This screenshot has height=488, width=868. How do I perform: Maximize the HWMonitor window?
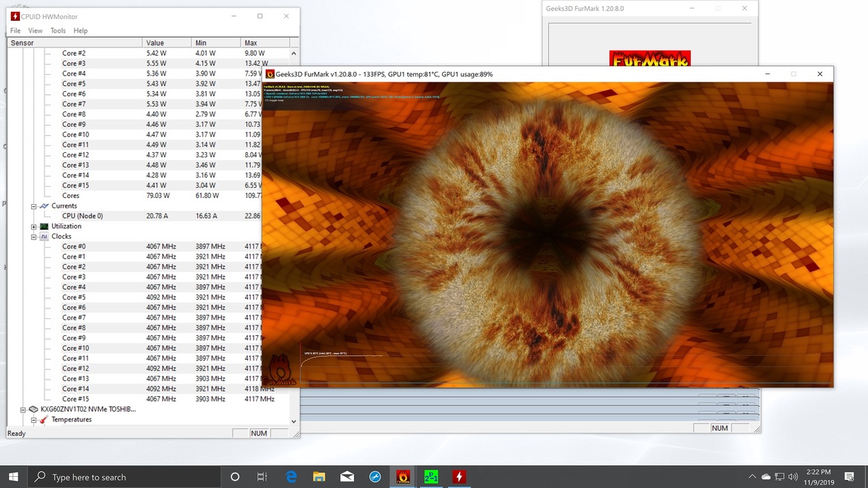(260, 16)
